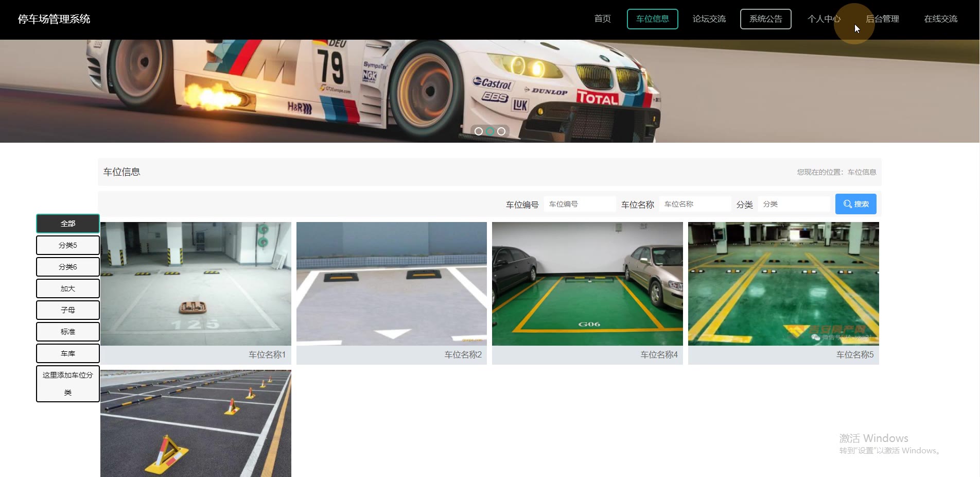The height and width of the screenshot is (477, 980).
Task: Select the second banner carousel dot
Action: 490,131
